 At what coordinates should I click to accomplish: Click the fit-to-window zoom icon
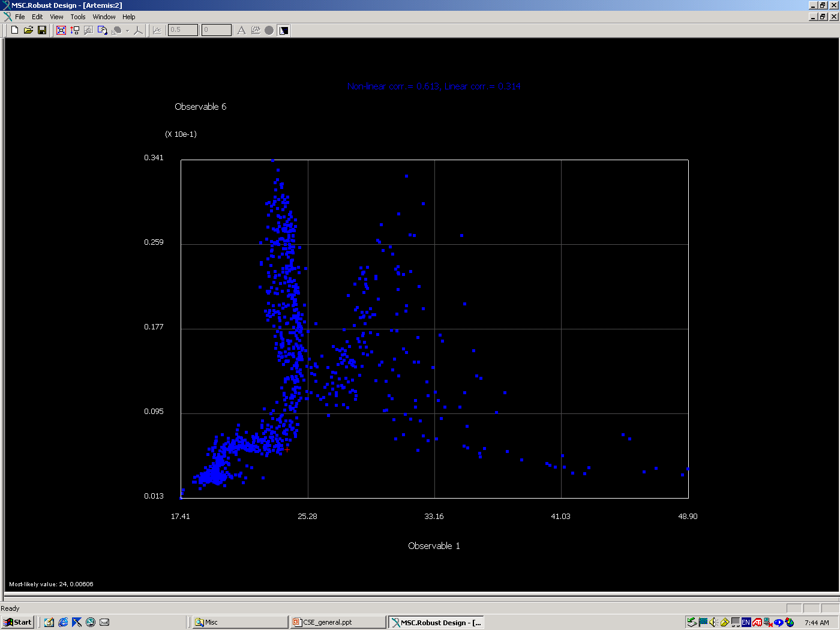pyautogui.click(x=61, y=30)
